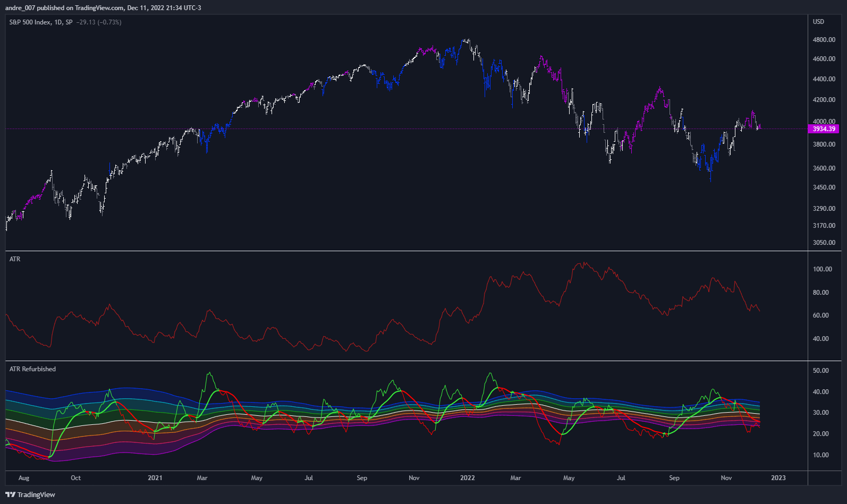The image size is (847, 504).
Task: Click the ATR scale value 40.00
Action: coord(821,339)
